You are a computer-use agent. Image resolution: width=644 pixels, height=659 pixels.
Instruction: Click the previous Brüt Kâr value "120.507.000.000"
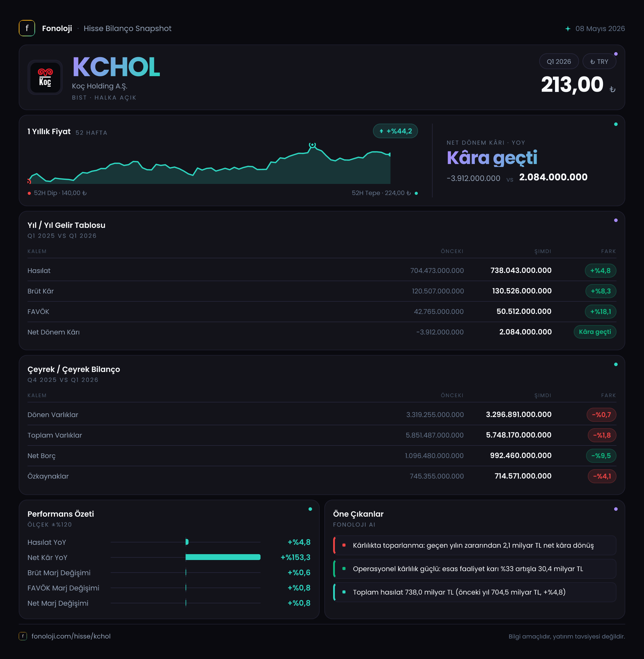tap(438, 291)
